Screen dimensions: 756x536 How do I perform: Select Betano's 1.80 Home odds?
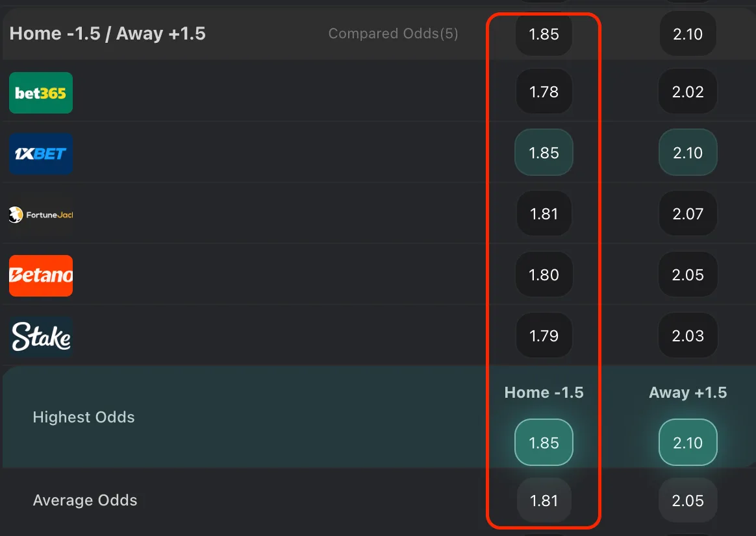(544, 274)
